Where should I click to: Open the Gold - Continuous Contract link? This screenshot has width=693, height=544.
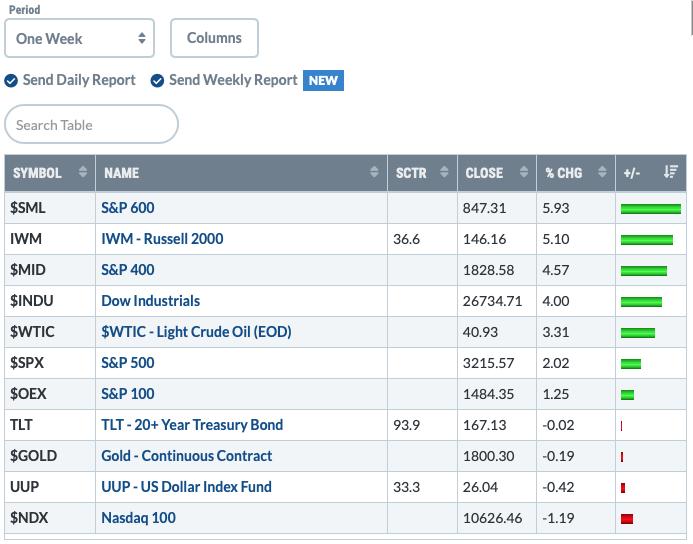(x=187, y=456)
